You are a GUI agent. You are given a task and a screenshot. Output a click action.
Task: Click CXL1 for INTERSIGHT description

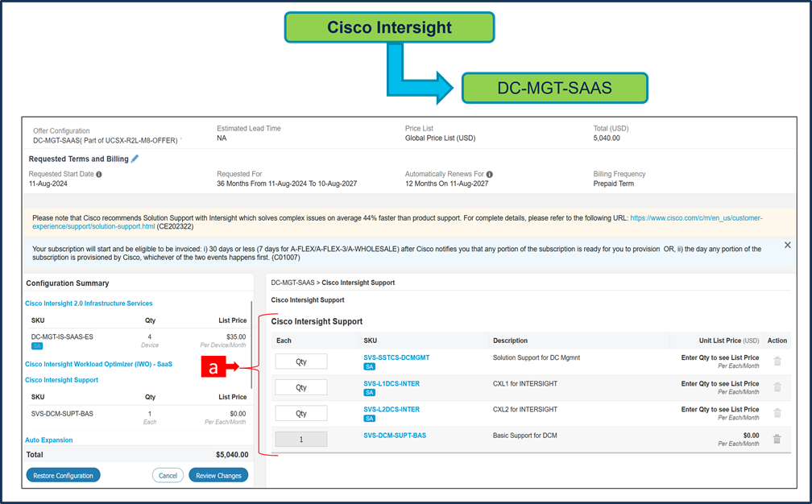525,383
